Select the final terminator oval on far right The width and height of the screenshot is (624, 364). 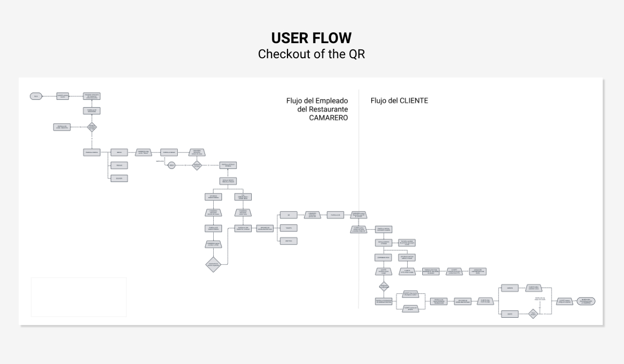point(586,301)
